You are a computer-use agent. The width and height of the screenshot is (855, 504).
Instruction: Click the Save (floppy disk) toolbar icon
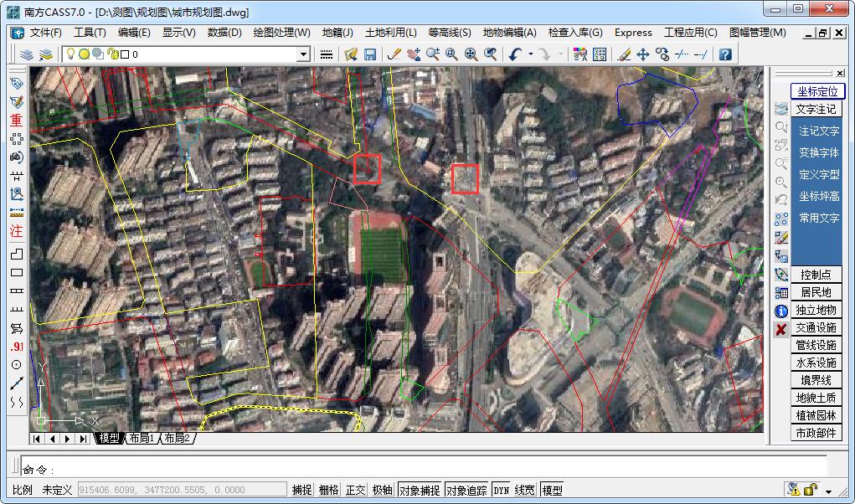pos(369,54)
